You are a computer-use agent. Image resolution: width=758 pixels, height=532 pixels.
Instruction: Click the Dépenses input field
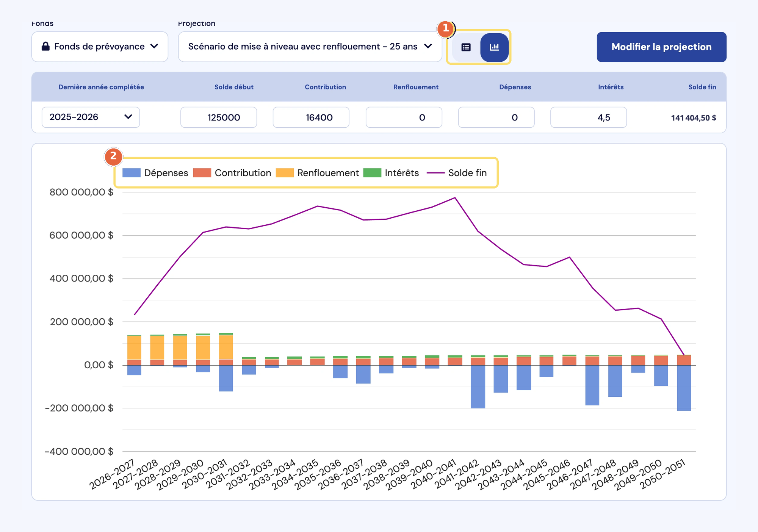click(496, 117)
